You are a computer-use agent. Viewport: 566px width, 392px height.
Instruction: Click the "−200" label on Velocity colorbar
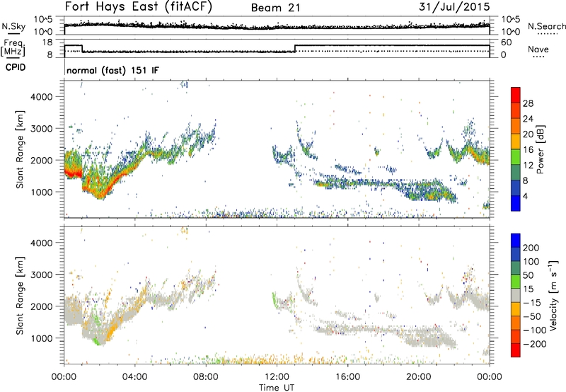[x=534, y=344]
